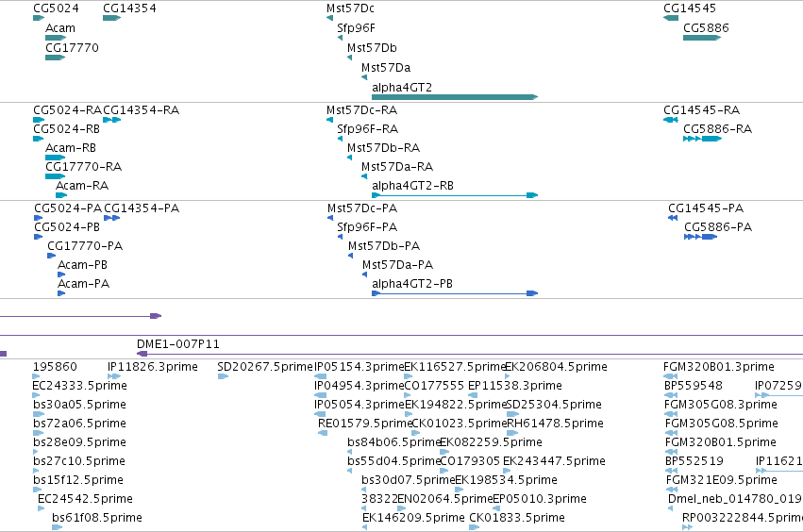The image size is (803, 532).
Task: Open transcript Mst57Db-RA
Action: click(384, 148)
